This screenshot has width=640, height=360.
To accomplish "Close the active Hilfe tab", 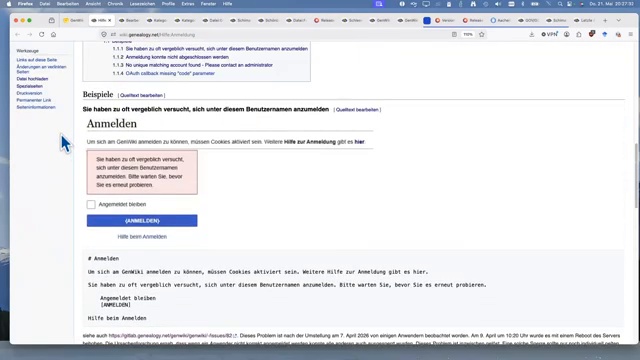I will click(109, 20).
